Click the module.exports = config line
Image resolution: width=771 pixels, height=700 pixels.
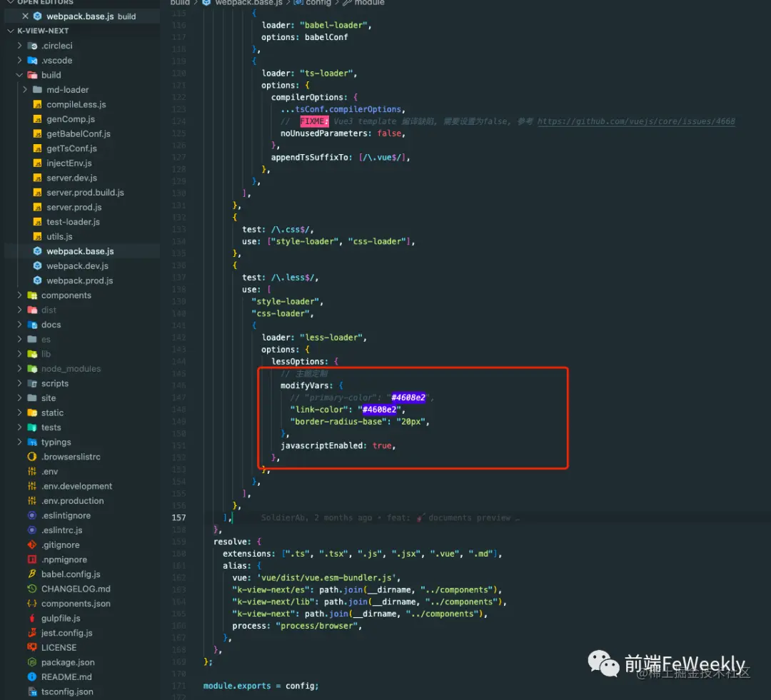pos(261,686)
